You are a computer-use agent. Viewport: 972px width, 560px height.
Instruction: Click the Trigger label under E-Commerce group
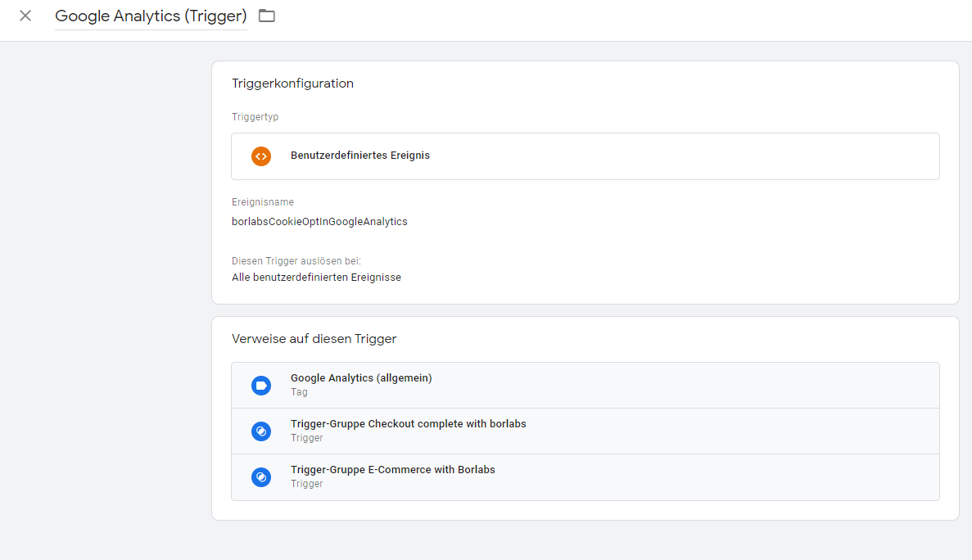307,484
